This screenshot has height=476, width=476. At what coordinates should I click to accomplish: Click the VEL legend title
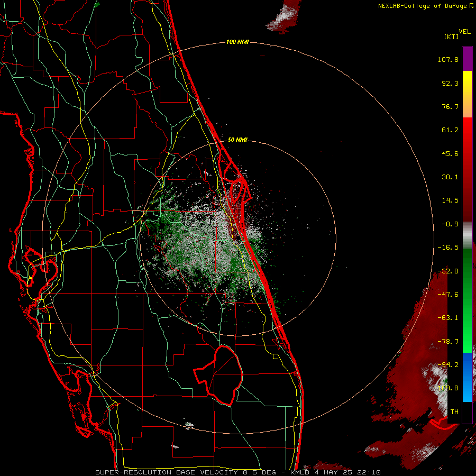464,32
